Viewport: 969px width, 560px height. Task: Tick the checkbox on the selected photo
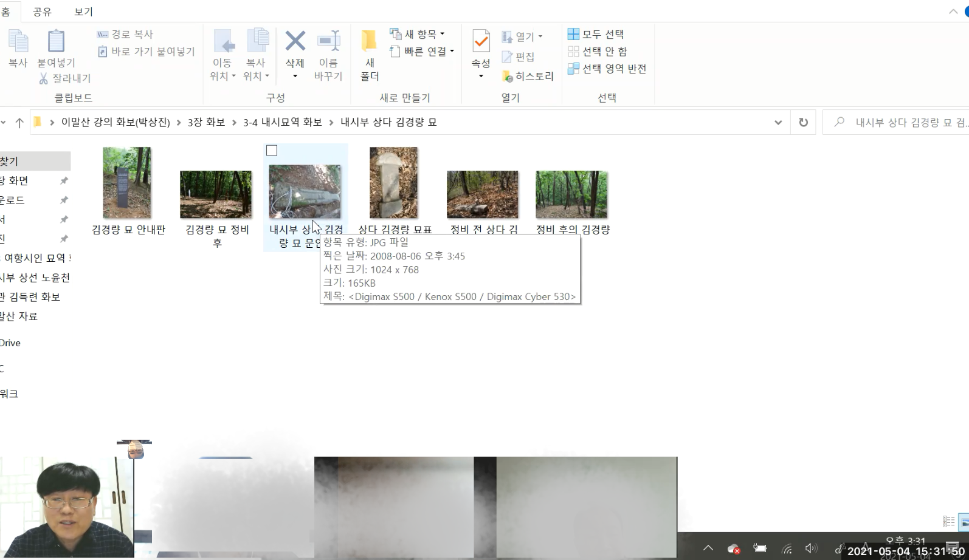click(x=272, y=151)
